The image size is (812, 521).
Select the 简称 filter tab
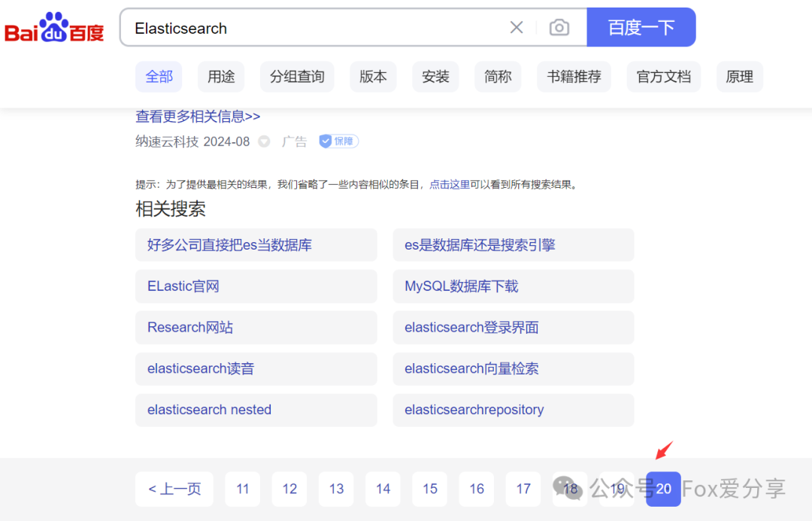498,77
